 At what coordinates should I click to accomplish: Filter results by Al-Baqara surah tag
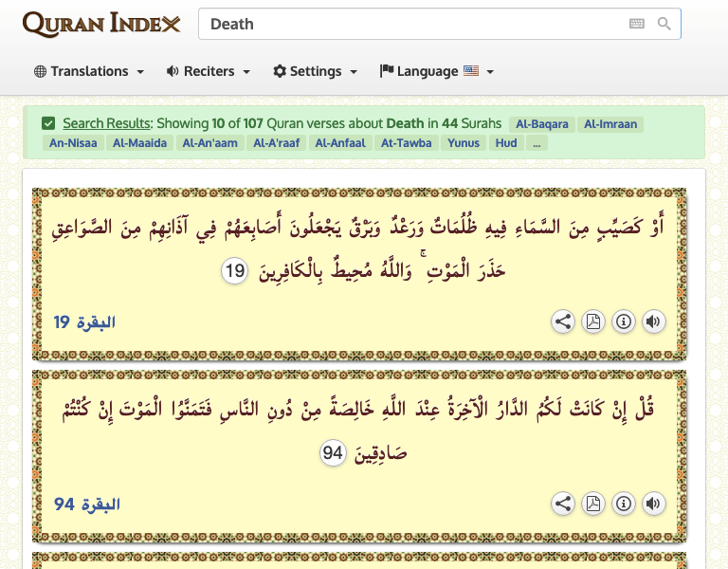542,124
